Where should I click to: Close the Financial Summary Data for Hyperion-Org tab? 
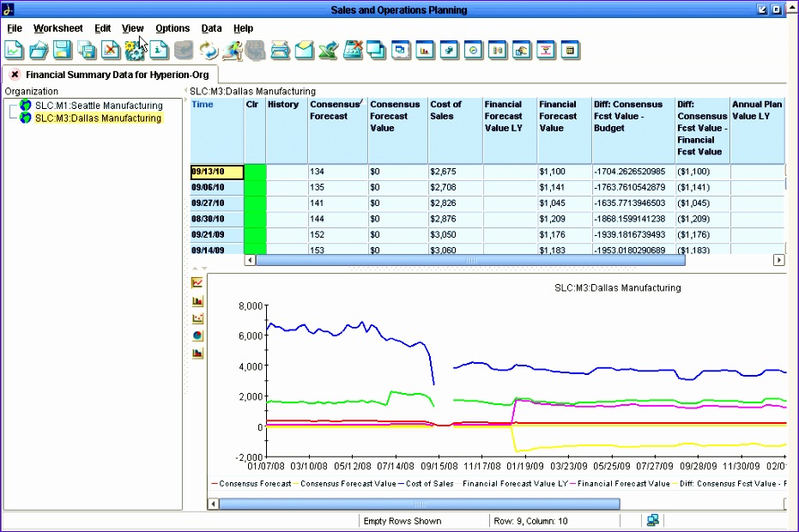(15, 75)
